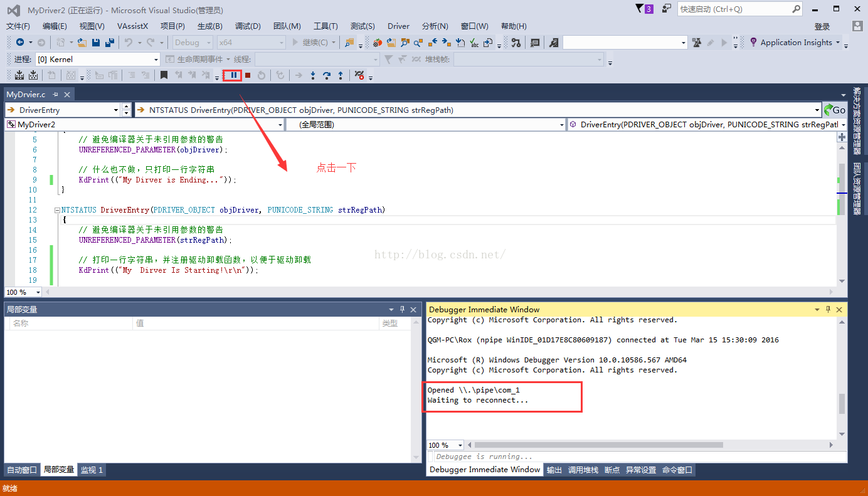Click the Value column header in Locals

pos(256,323)
